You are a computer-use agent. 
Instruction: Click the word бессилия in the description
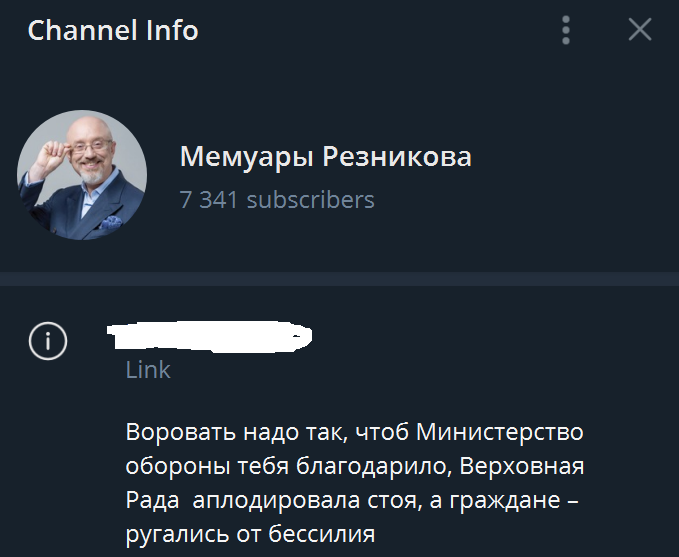tap(321, 534)
